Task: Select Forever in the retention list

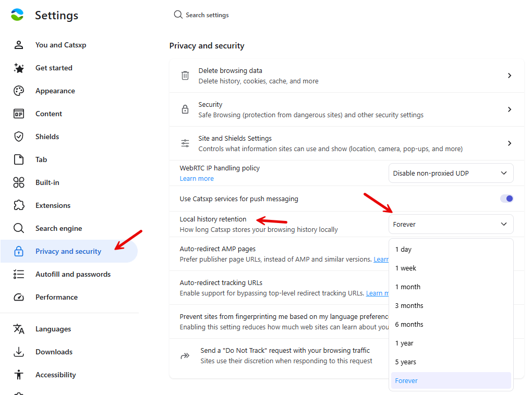Action: 451,380
